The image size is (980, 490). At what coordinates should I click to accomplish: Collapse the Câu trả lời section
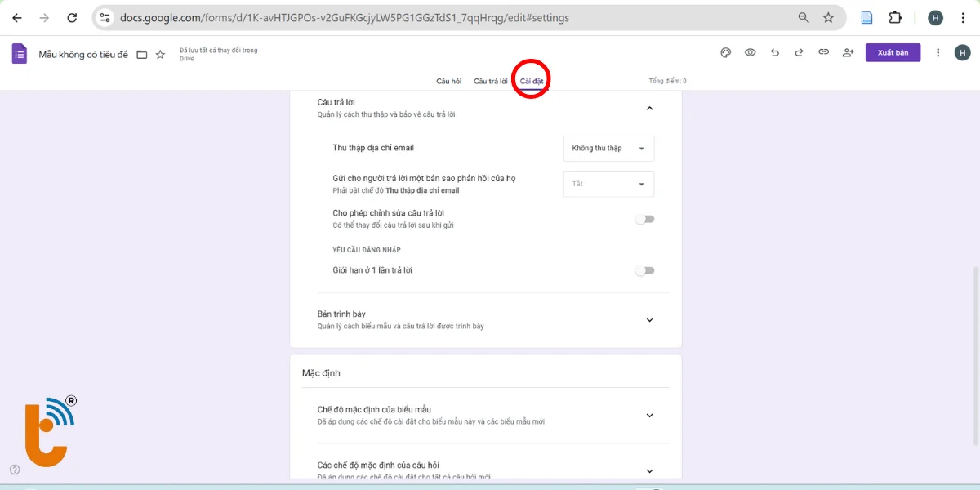649,108
